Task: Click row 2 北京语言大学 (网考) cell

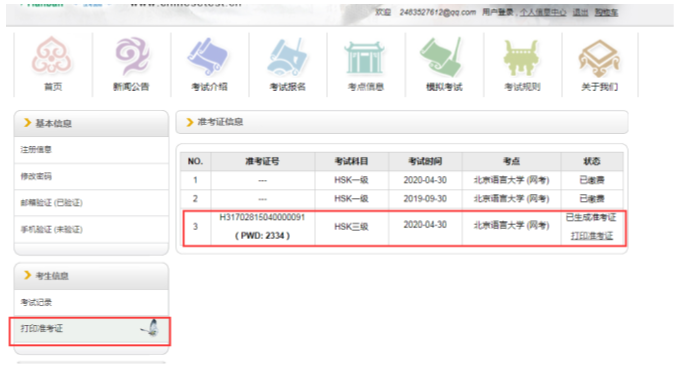Action: 511,199
